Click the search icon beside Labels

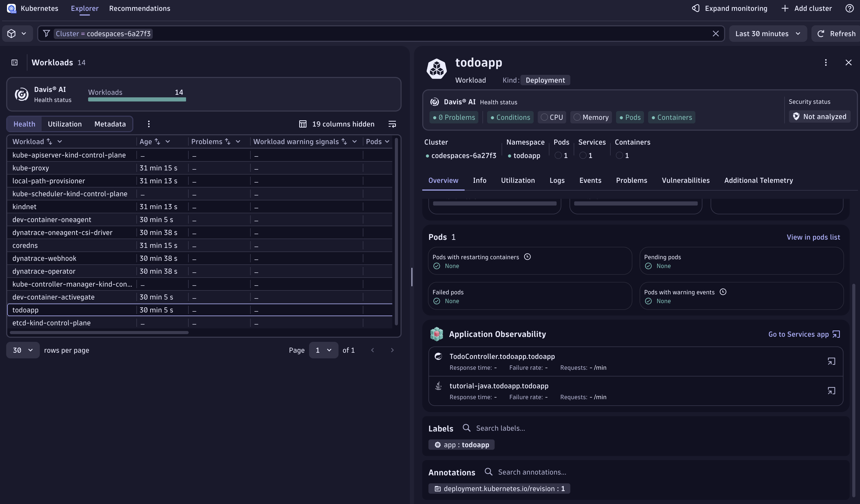(x=466, y=428)
